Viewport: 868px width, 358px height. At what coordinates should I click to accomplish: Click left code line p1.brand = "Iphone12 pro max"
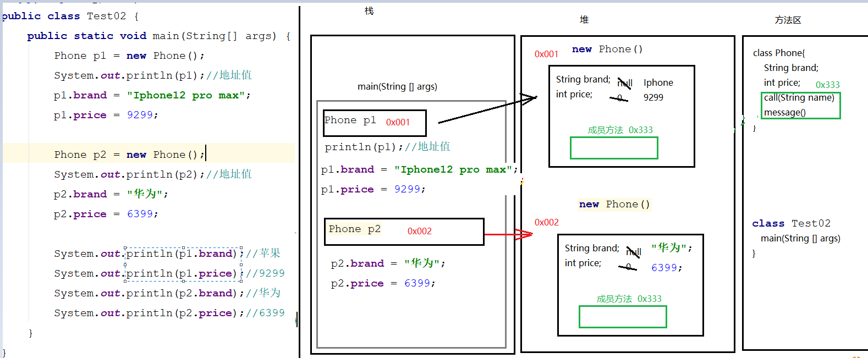pyautogui.click(x=152, y=96)
